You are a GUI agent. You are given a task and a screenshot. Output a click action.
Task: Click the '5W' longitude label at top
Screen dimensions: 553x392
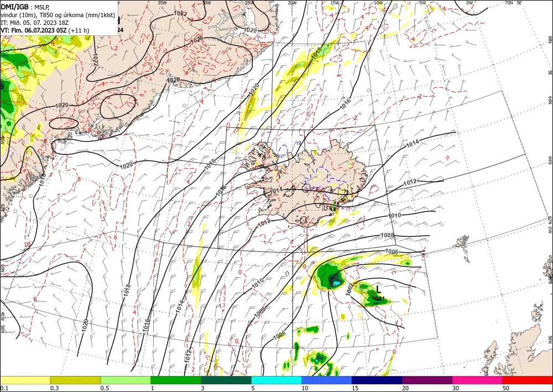[x=423, y=3]
